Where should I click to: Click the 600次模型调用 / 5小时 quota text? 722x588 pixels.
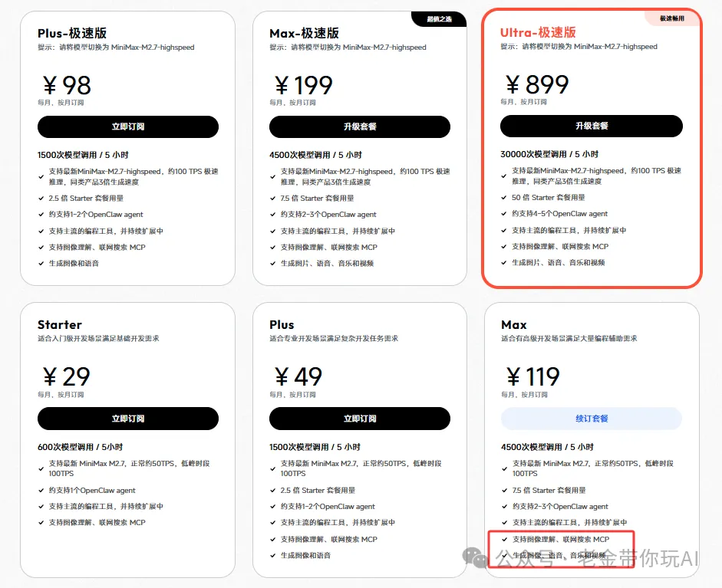[80, 447]
